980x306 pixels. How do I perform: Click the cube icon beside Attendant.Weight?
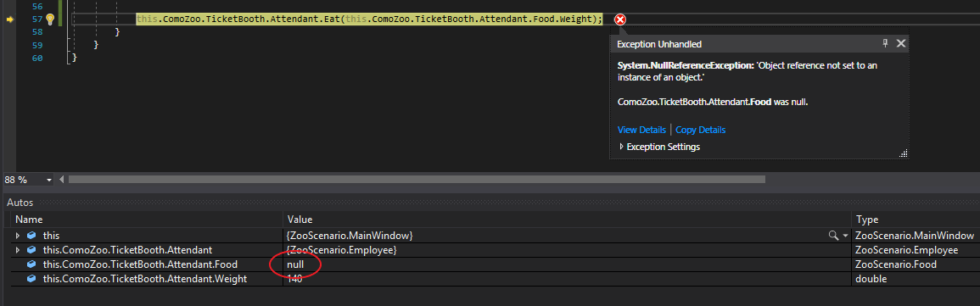[31, 279]
